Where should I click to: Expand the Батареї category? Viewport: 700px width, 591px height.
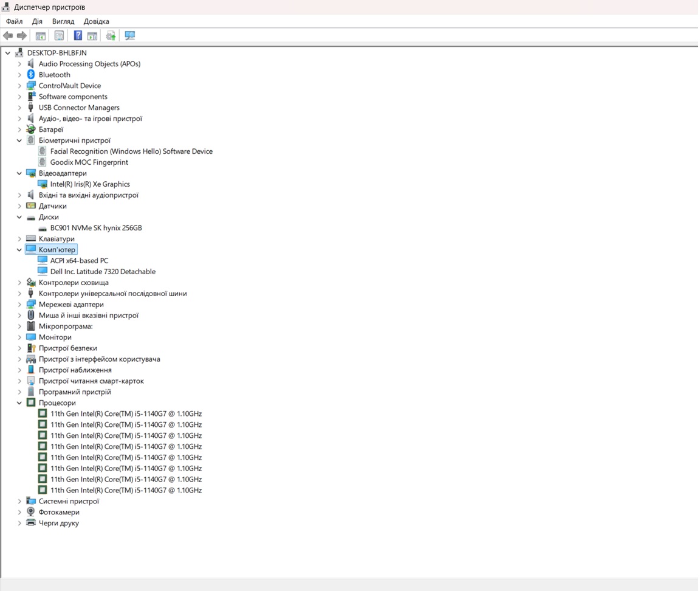[x=19, y=130]
